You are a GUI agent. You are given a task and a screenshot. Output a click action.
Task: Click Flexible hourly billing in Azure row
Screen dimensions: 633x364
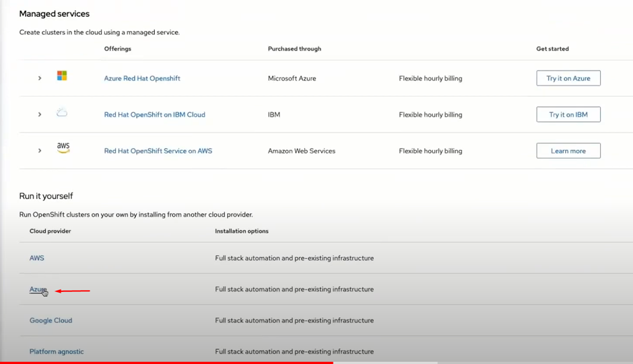click(x=430, y=78)
